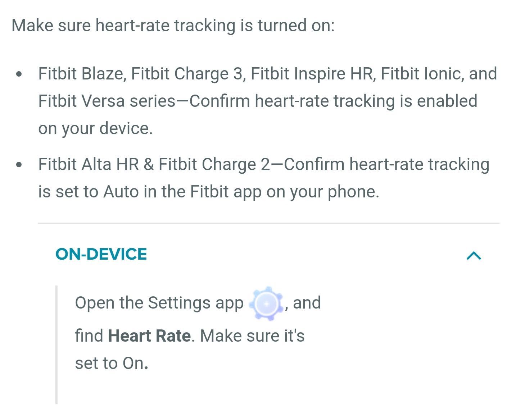The width and height of the screenshot is (516, 420).
Task: Click the 'set to On.' instruction text
Action: (112, 363)
